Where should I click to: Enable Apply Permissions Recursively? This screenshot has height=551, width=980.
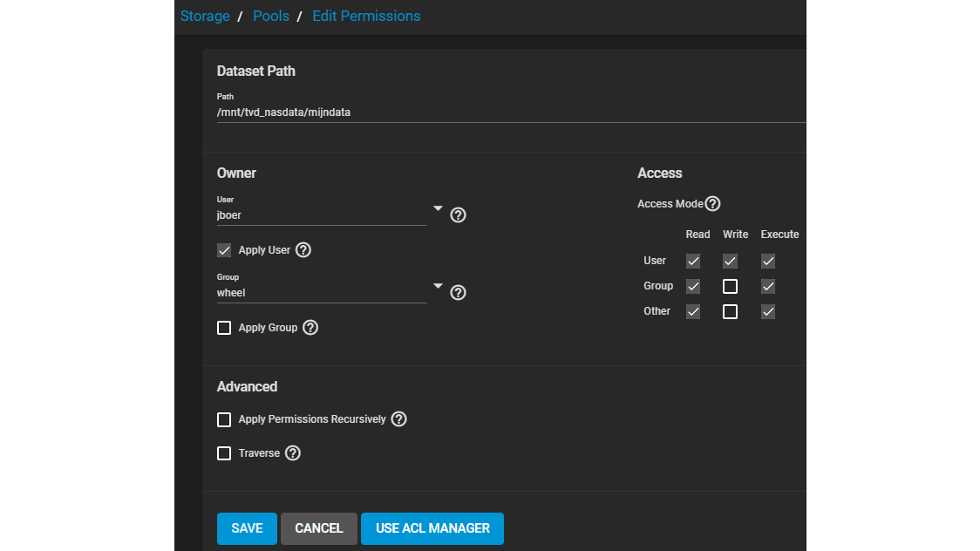coord(224,419)
